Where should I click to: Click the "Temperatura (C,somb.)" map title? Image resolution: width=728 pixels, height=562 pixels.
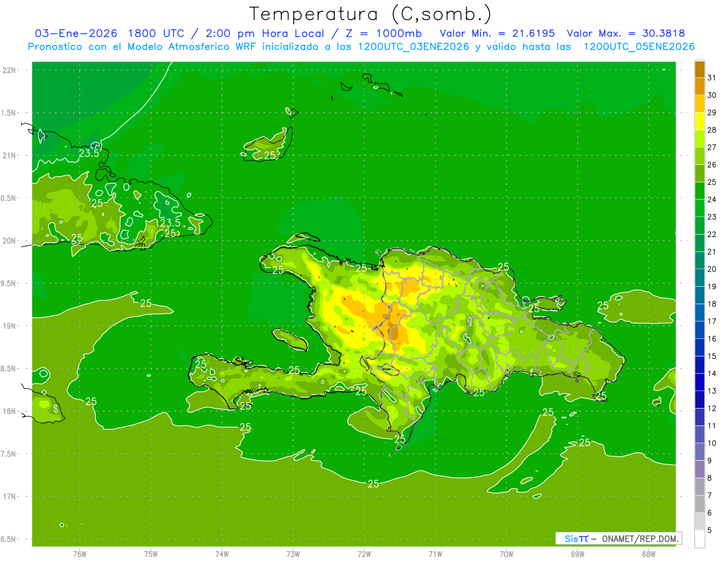(370, 14)
